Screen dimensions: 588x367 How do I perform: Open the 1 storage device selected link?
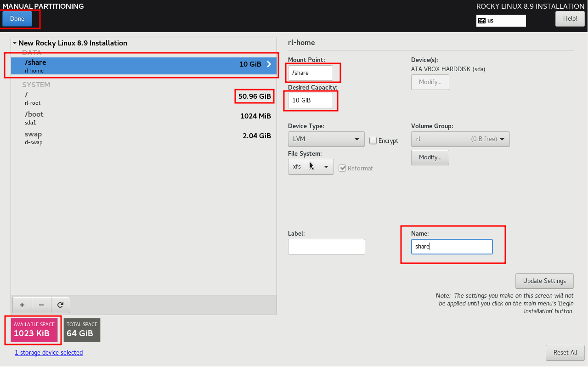[49, 353]
